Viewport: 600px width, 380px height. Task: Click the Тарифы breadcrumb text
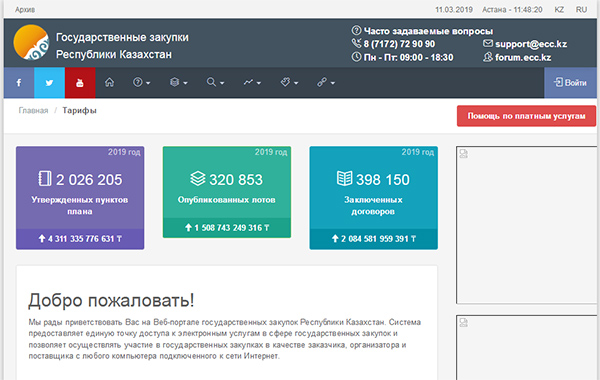(x=79, y=111)
